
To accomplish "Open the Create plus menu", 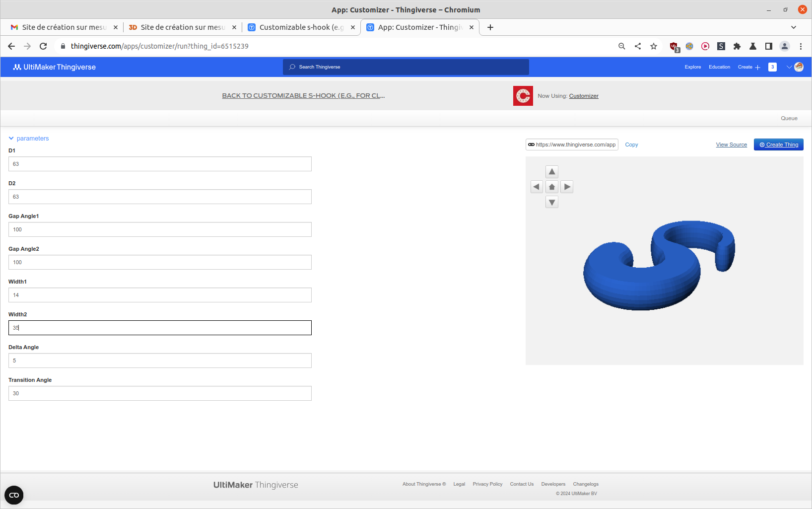I will click(749, 67).
